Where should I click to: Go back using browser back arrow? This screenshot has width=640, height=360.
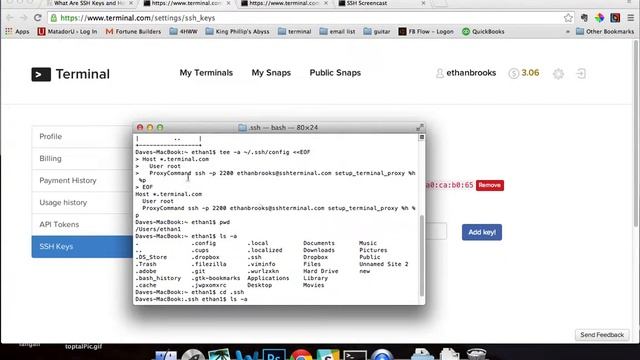click(x=10, y=18)
